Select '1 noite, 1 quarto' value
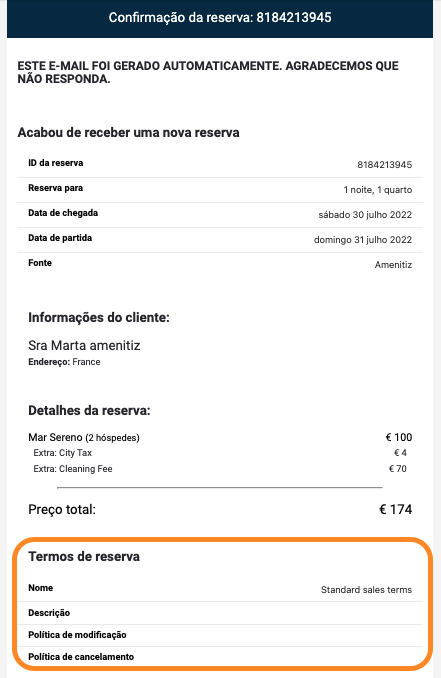The image size is (441, 678). (377, 190)
